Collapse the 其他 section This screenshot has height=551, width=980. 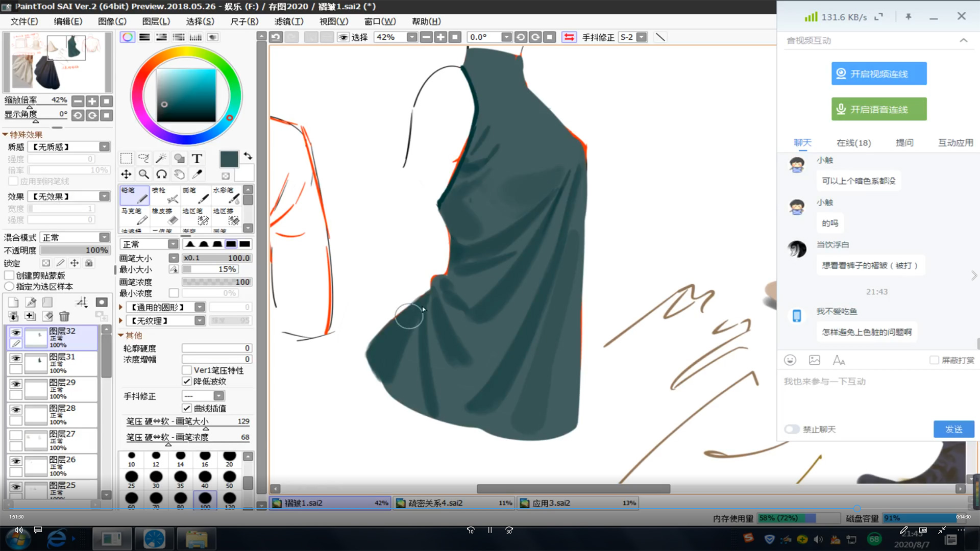click(x=121, y=336)
